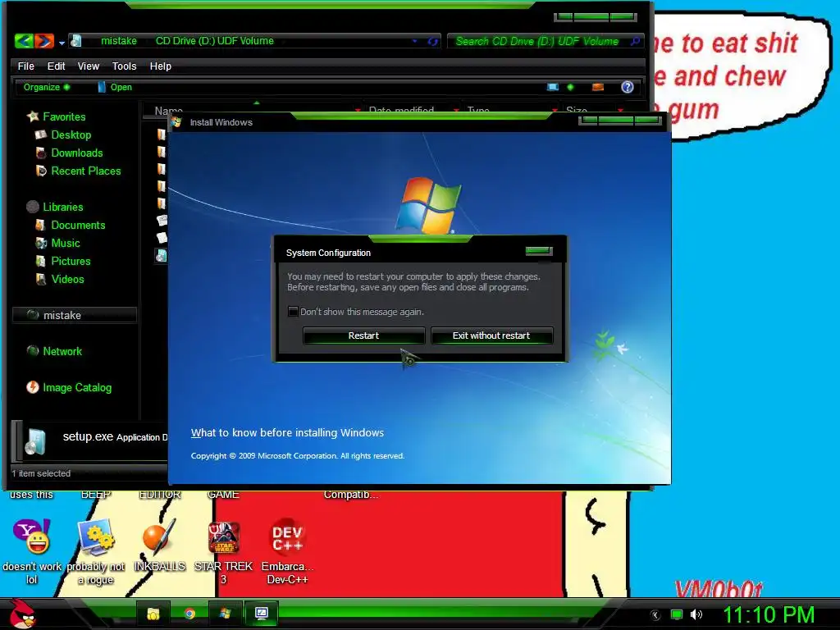This screenshot has width=840, height=630.
Task: Click CD Drive (D:) UDF Volume breadcrumb
Action: (214, 41)
